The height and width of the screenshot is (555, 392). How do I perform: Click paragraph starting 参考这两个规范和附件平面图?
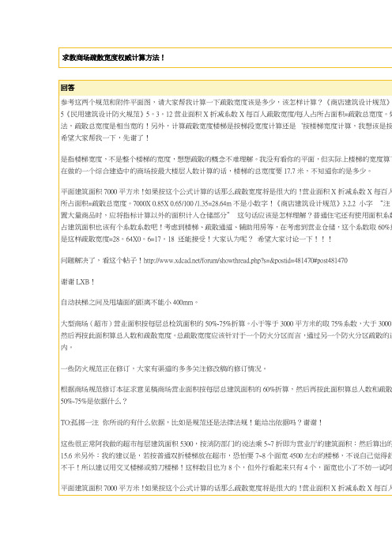pos(226,120)
